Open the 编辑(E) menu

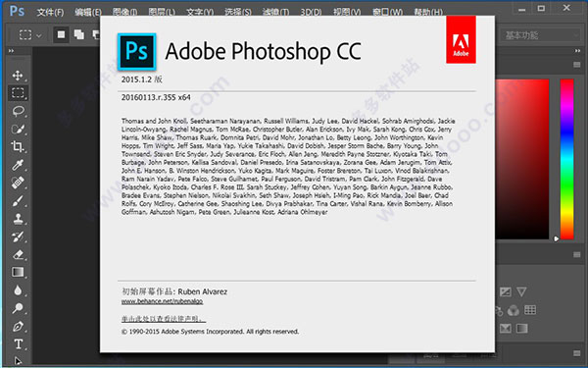[88, 13]
